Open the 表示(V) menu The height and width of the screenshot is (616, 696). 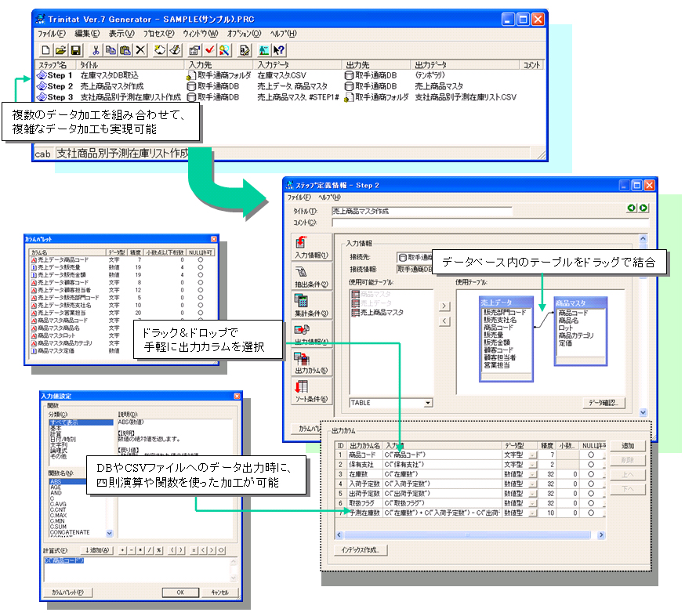coord(121,34)
